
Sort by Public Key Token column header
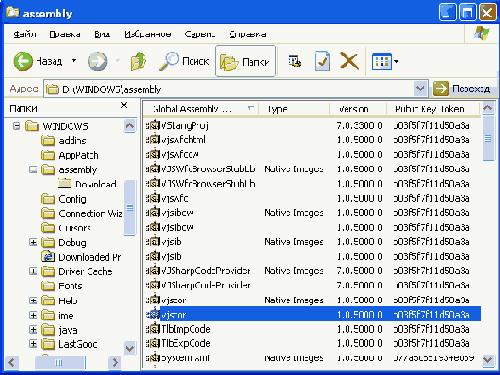[x=433, y=109]
